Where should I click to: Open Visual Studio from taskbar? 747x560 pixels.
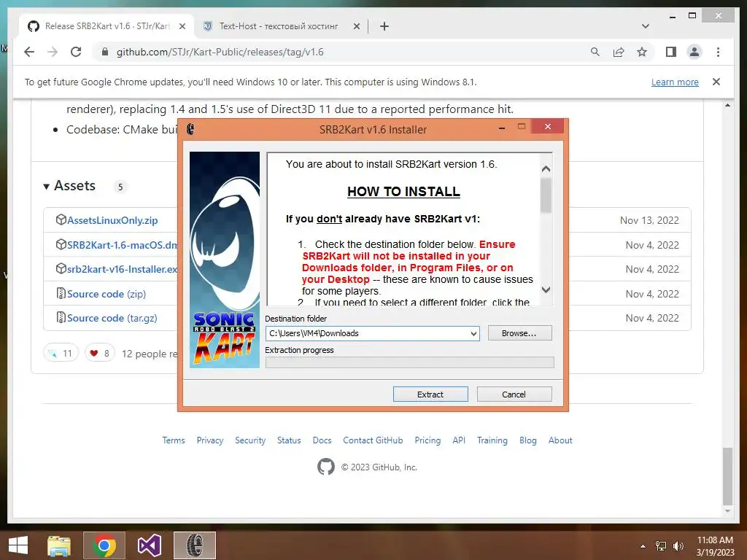[x=149, y=545]
